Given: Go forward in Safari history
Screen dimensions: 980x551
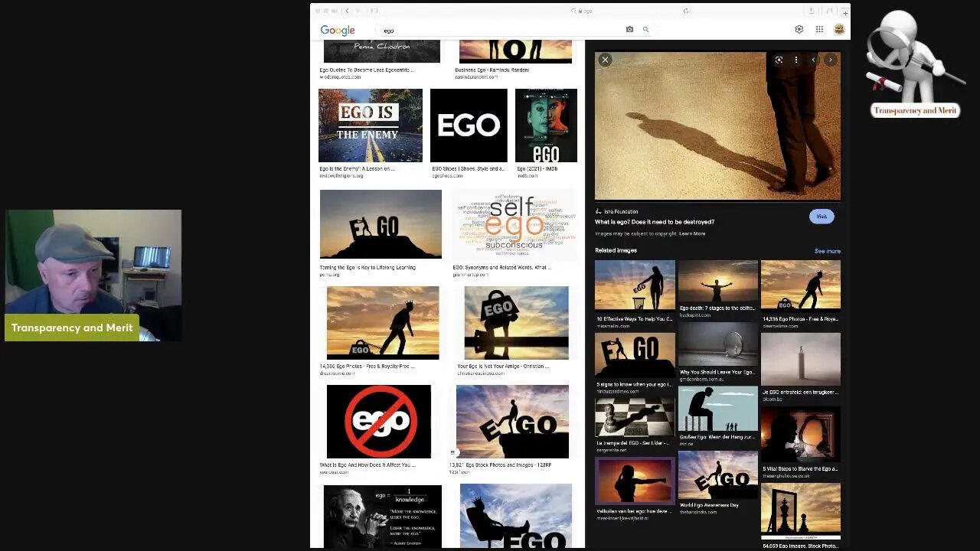Looking at the screenshot, I should click(x=358, y=11).
